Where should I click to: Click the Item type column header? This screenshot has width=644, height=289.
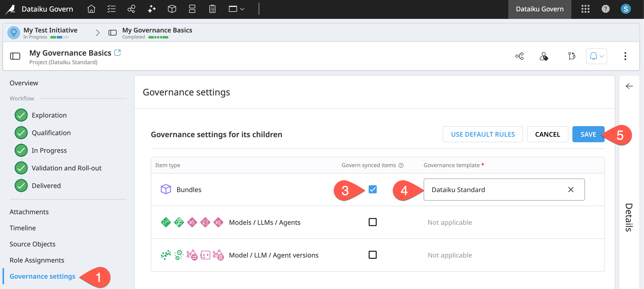[168, 165]
